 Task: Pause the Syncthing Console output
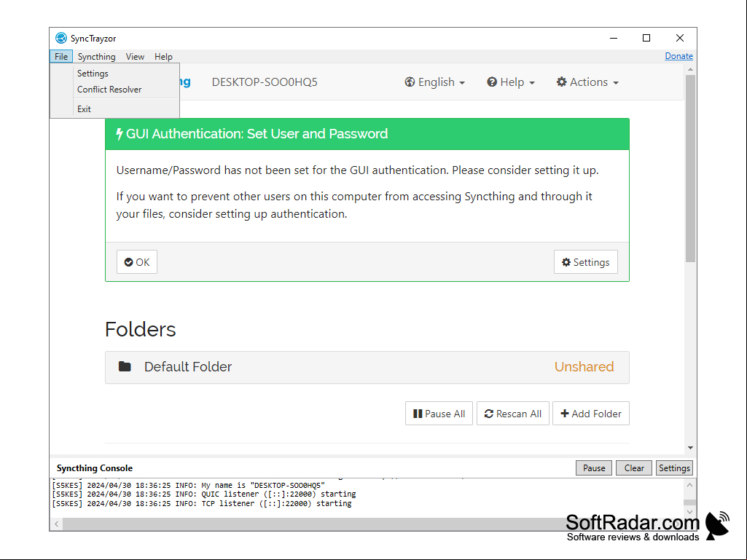(594, 468)
